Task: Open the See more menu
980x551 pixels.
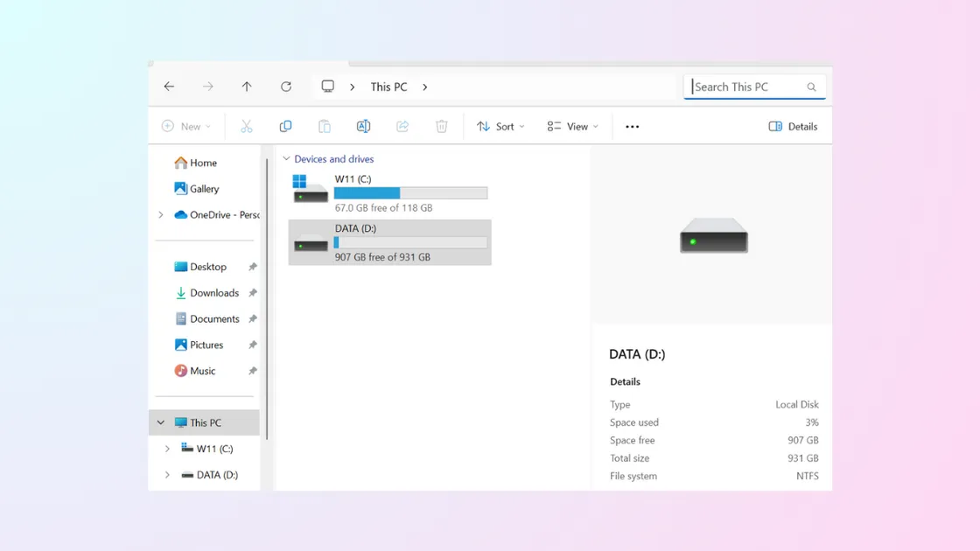Action: coord(632,126)
